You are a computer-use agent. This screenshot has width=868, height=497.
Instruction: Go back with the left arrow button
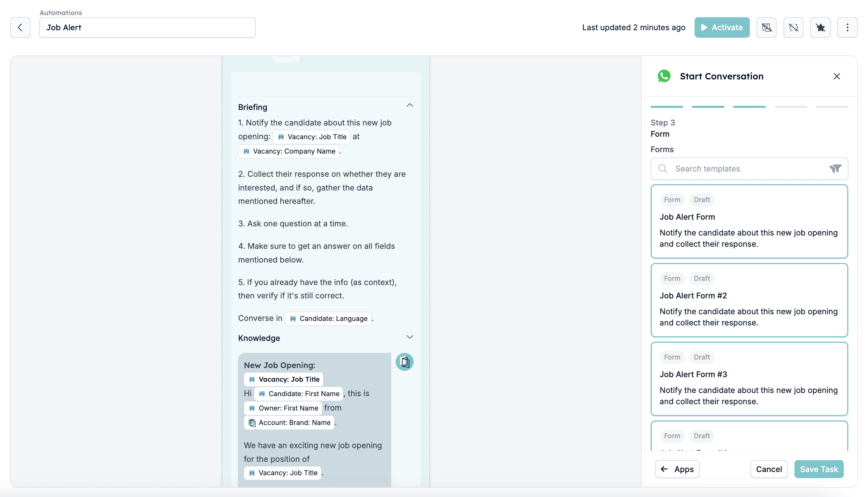tap(20, 27)
